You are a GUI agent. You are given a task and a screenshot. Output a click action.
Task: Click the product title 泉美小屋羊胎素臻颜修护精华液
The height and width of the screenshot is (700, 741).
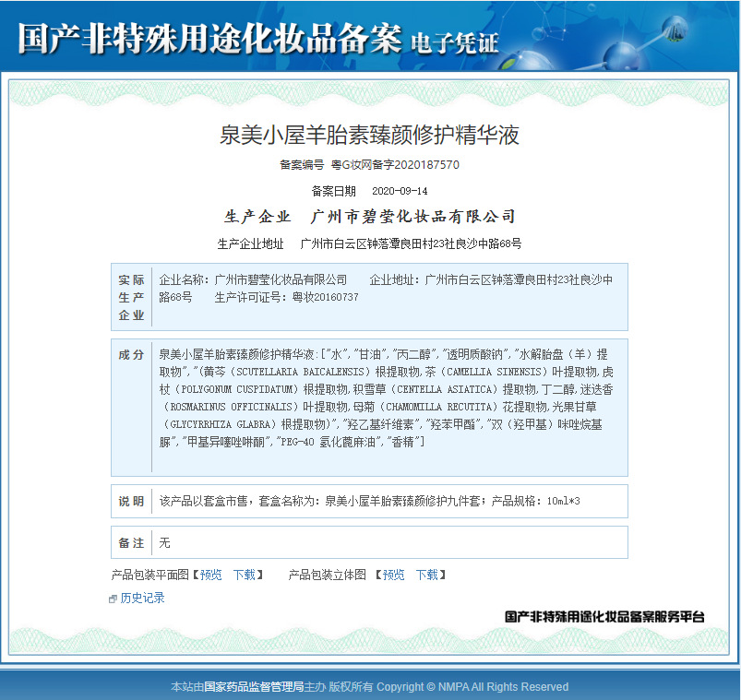point(369,135)
